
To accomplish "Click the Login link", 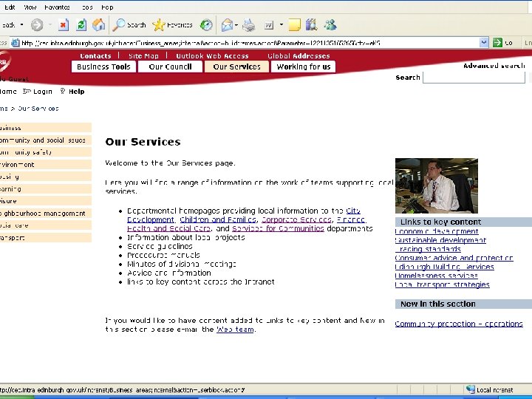I will pos(38,92).
